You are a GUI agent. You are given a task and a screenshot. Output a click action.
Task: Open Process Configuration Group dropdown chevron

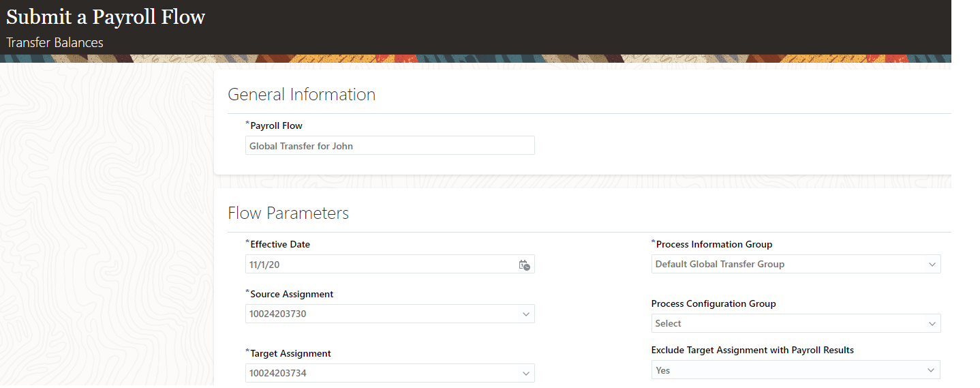tap(932, 324)
